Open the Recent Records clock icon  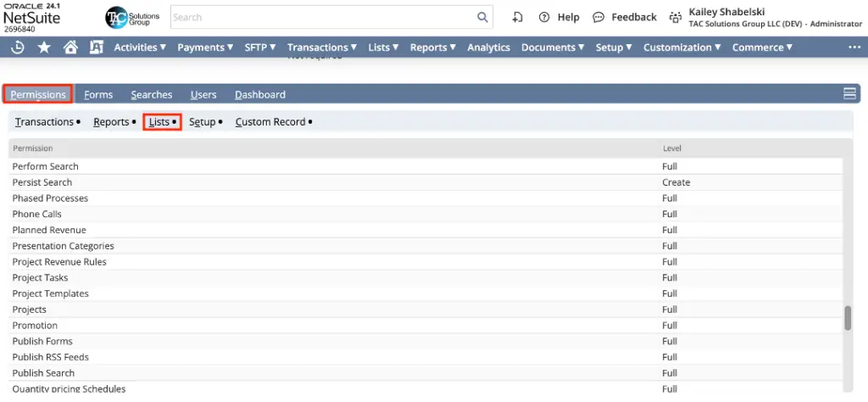(x=17, y=47)
